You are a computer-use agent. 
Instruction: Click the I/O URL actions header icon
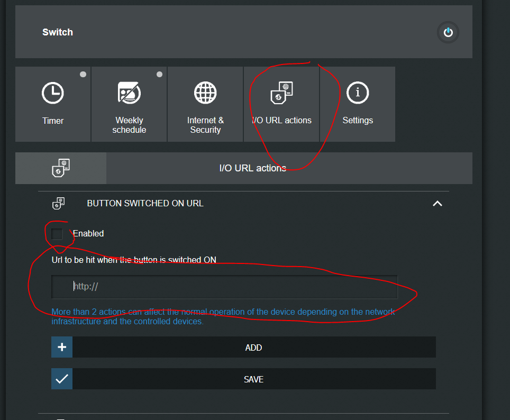tap(61, 168)
